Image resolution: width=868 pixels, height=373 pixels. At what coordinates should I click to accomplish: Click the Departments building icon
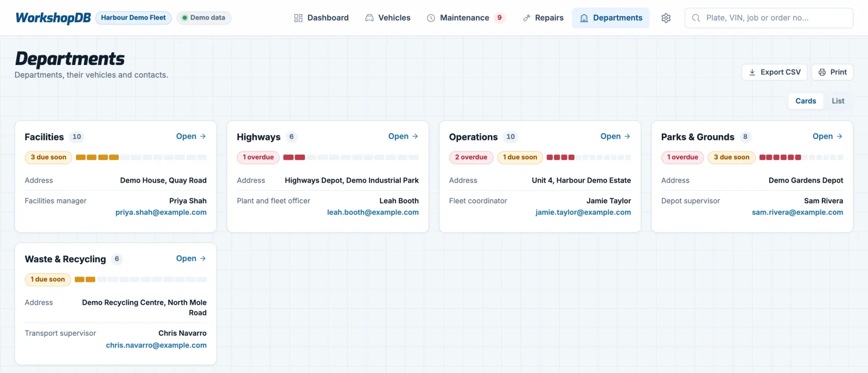point(584,18)
